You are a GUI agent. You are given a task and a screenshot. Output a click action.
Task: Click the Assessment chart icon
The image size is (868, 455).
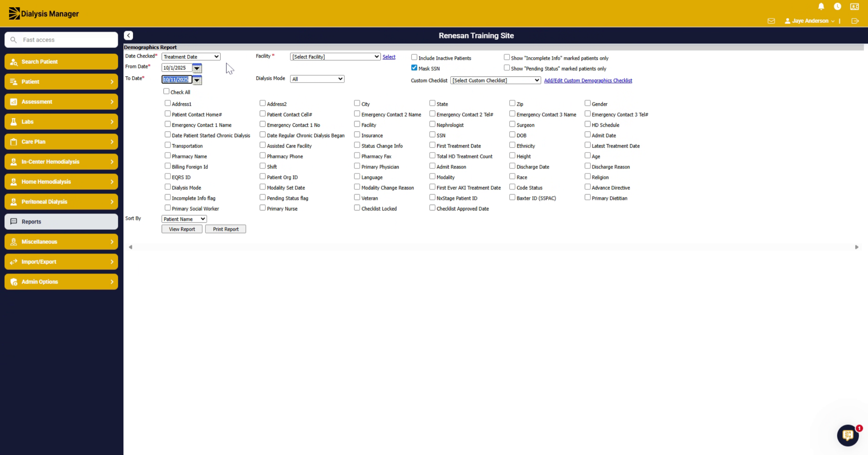click(14, 102)
